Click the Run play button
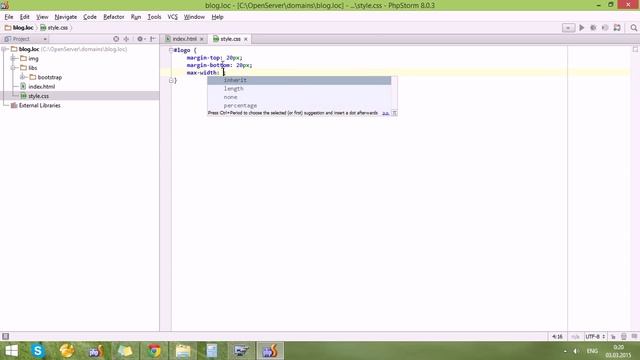 click(x=582, y=28)
